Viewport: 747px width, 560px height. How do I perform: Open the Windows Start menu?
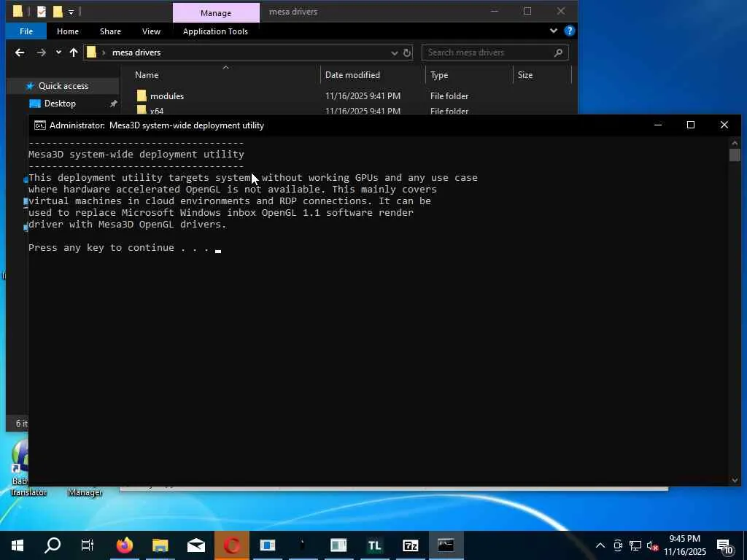pyautogui.click(x=18, y=545)
